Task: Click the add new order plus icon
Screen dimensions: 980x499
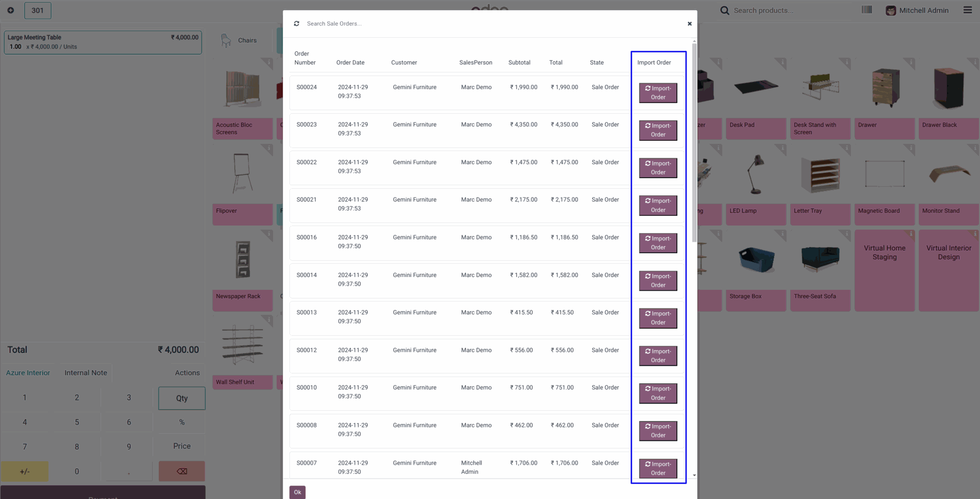Action: pos(11,10)
